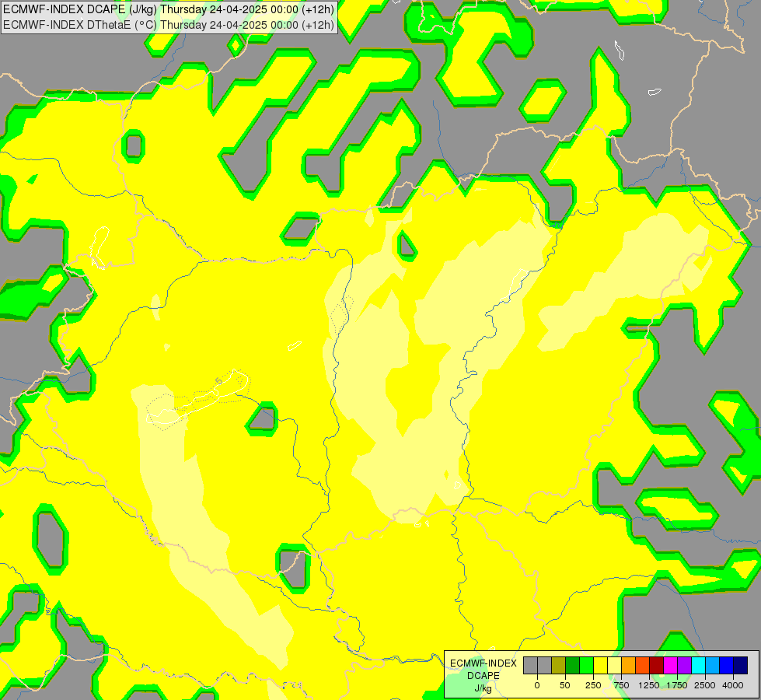Click the legend value 2500
Screen dimensions: 761x700
[x=705, y=685]
